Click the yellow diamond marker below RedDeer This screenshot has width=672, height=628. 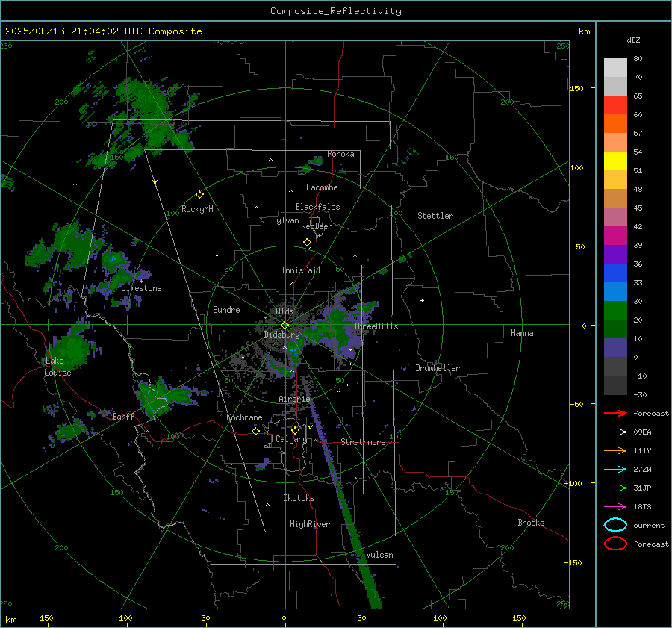(308, 243)
